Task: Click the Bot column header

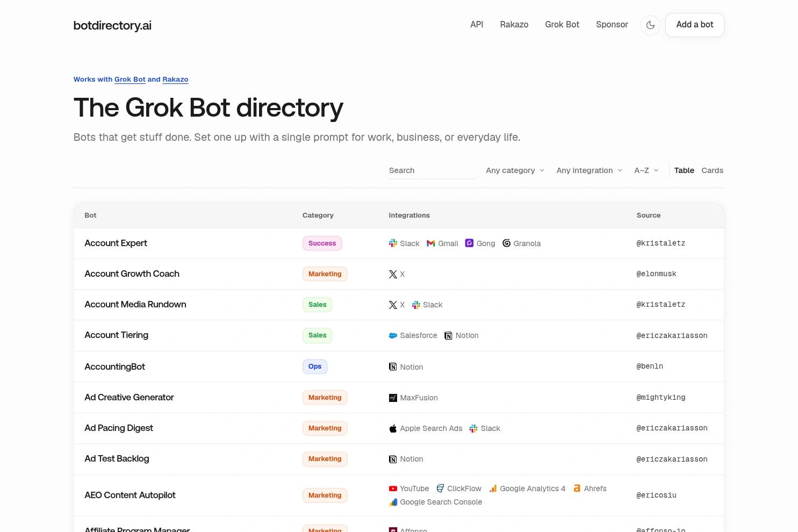Action: point(90,215)
